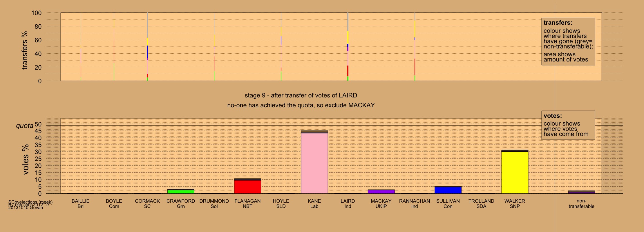Click the purple MACKAY UKIP bar

coord(381,192)
